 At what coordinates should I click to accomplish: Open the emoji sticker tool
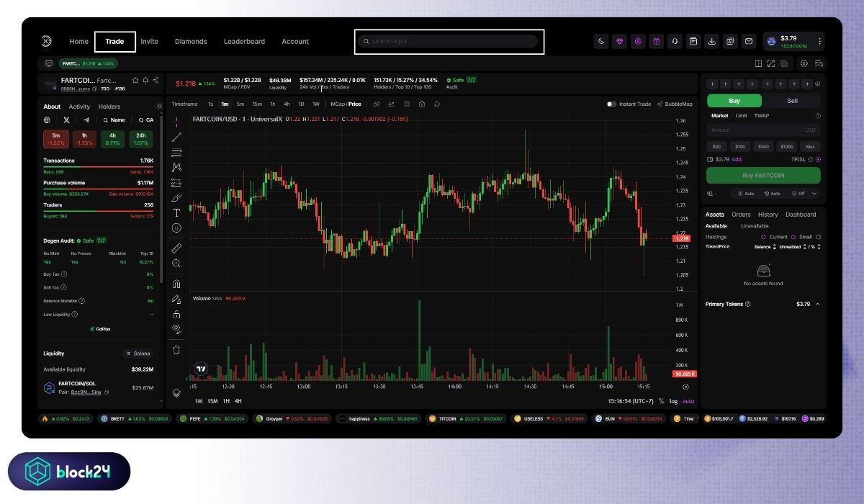(x=176, y=228)
